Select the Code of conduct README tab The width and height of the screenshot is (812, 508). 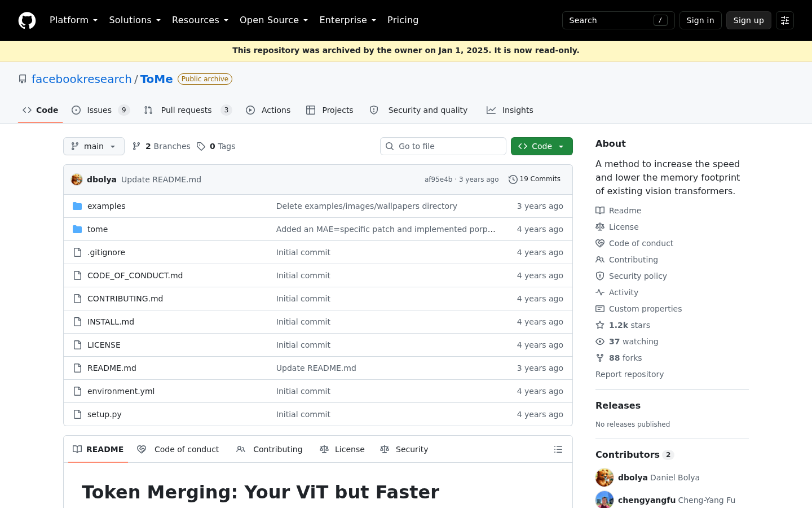178,449
